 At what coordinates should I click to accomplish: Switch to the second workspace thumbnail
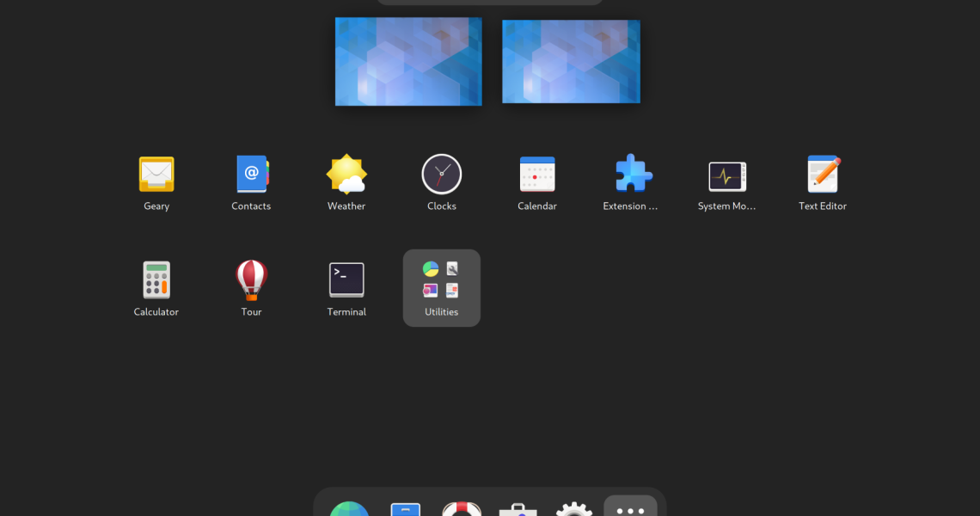pos(571,61)
